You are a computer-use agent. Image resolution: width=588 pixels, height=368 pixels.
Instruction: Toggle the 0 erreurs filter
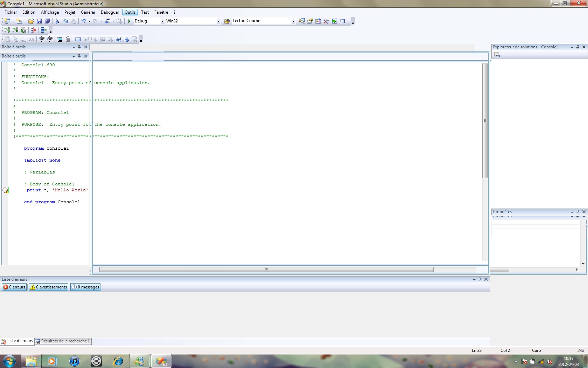15,287
